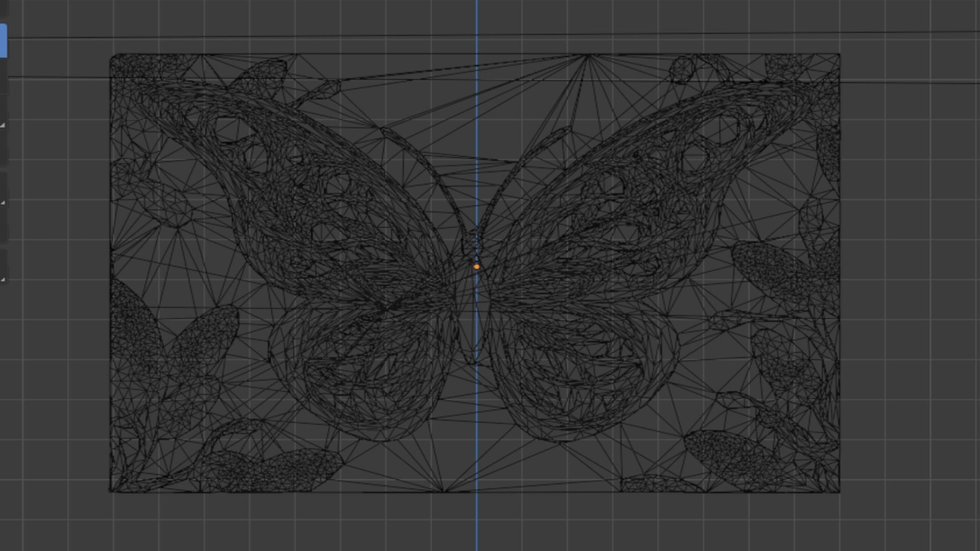Select the Add Cube tool in toolbar
This screenshot has width=980, height=551.
pos(3,266)
